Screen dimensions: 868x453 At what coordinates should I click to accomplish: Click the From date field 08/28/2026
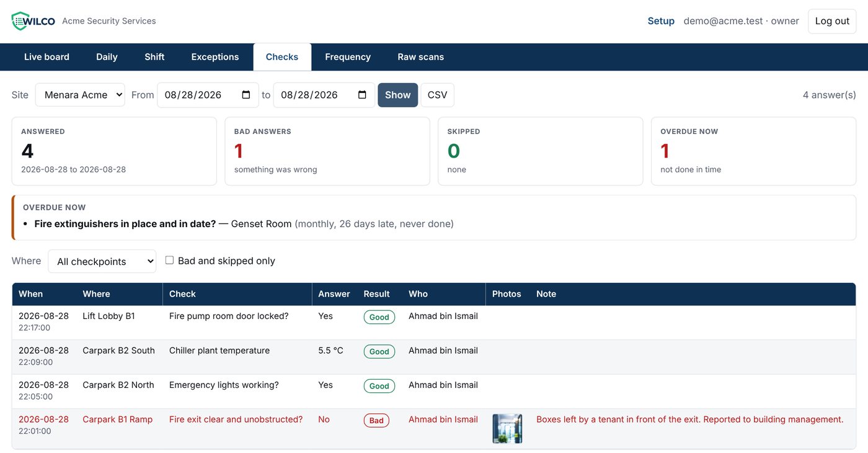tap(208, 95)
